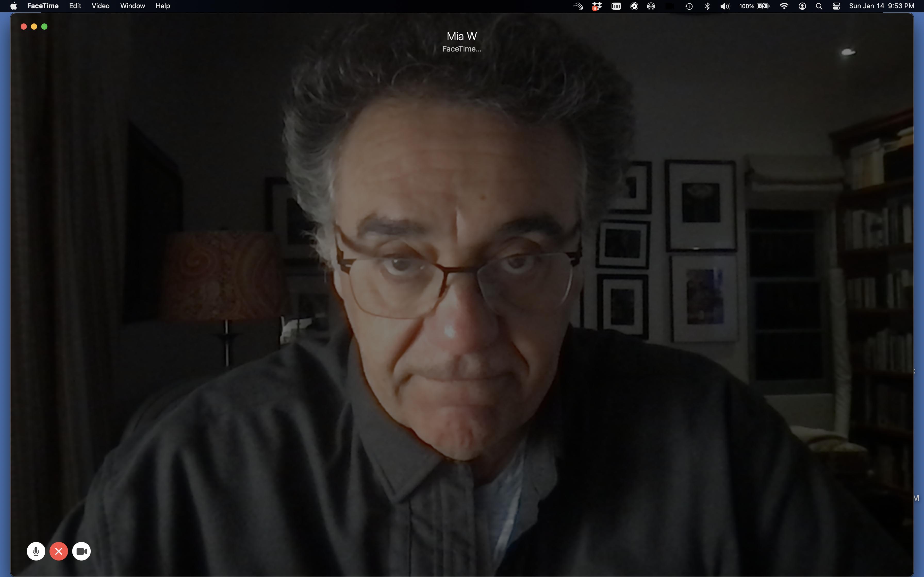Open the Help menu
Image resolution: width=924 pixels, height=577 pixels.
pos(163,6)
